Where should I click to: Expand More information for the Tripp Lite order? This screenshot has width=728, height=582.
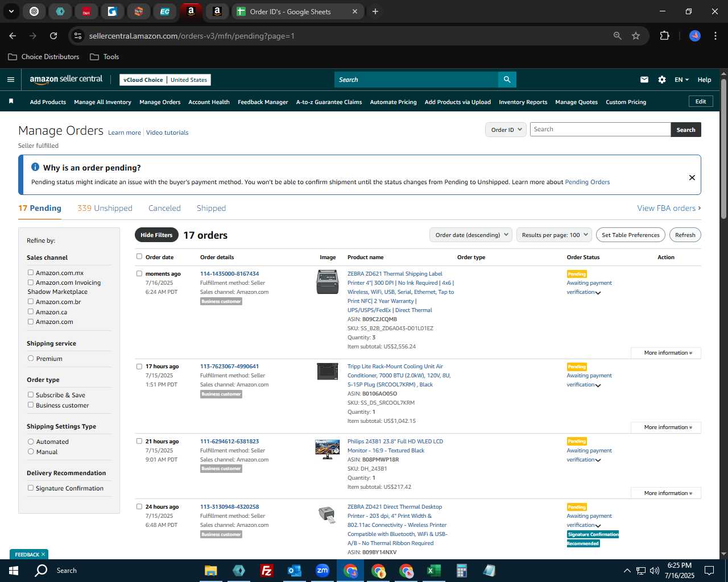click(x=666, y=427)
